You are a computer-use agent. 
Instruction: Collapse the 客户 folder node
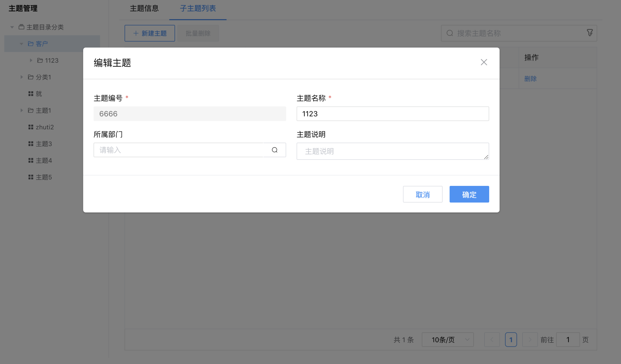click(x=21, y=44)
